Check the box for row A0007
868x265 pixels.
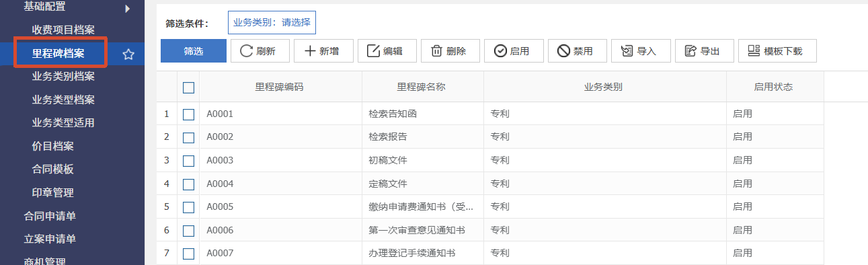188,254
